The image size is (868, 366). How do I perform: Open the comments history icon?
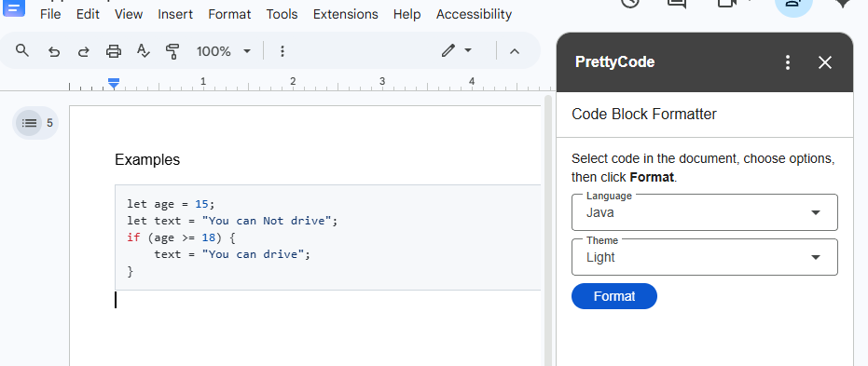[677, 3]
